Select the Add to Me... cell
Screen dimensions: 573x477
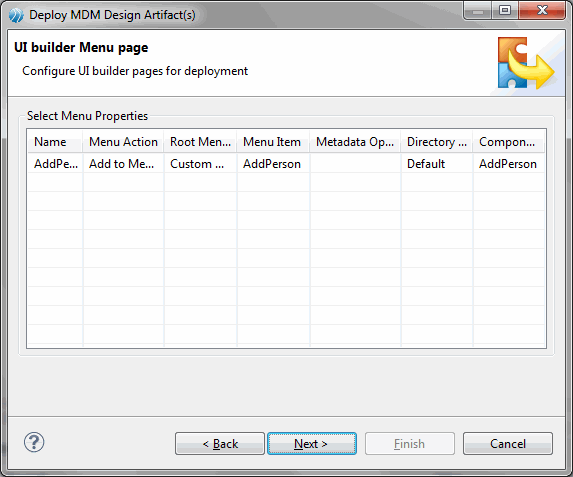(x=124, y=164)
